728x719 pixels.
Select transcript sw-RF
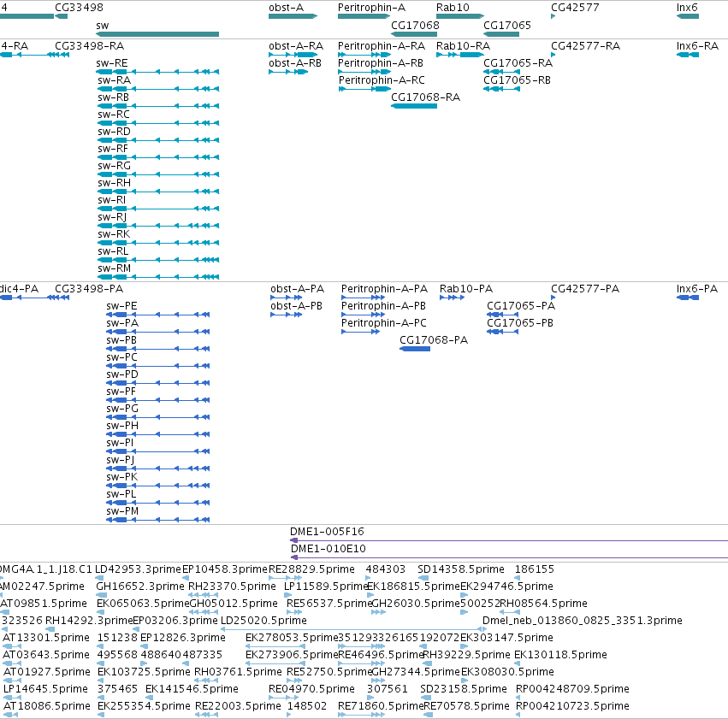158,157
